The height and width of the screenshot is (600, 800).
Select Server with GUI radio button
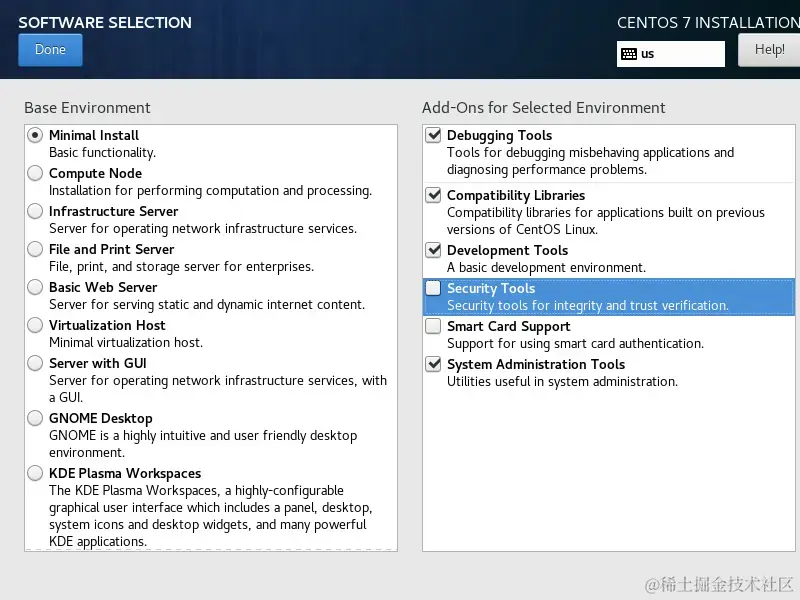(35, 363)
